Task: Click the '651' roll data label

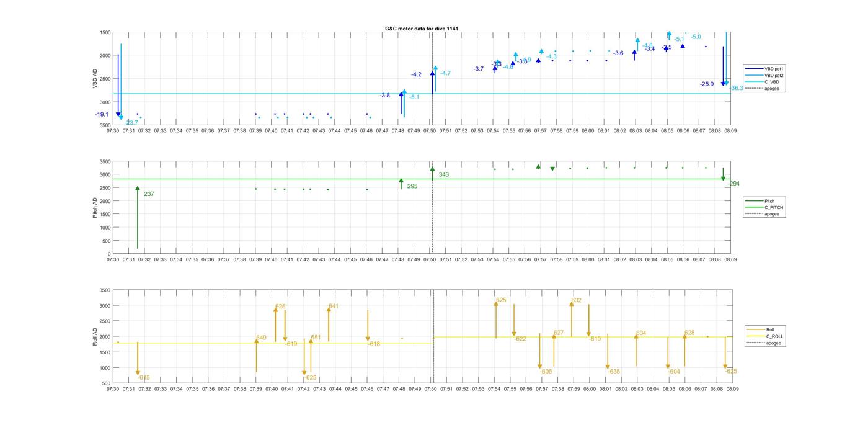Action: pos(316,338)
